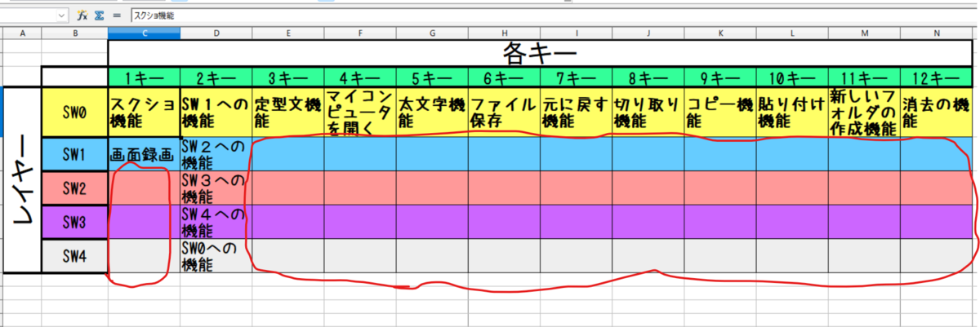Select the SW2への機能 cell

[216, 153]
